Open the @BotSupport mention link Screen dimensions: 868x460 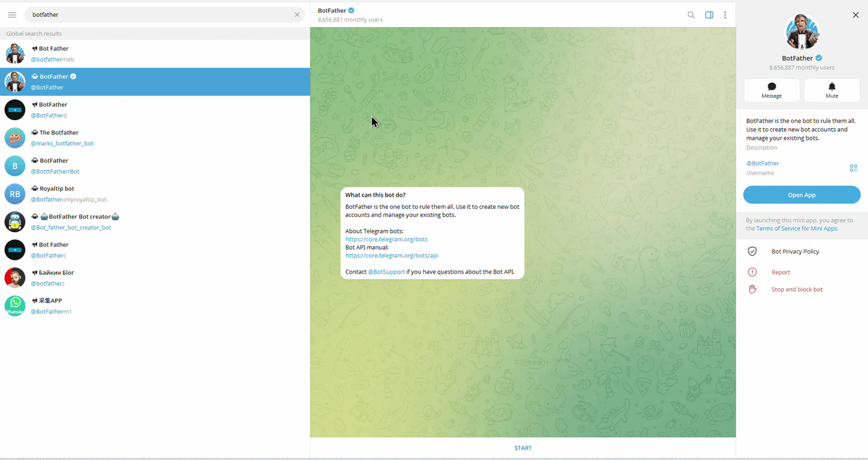pos(386,272)
